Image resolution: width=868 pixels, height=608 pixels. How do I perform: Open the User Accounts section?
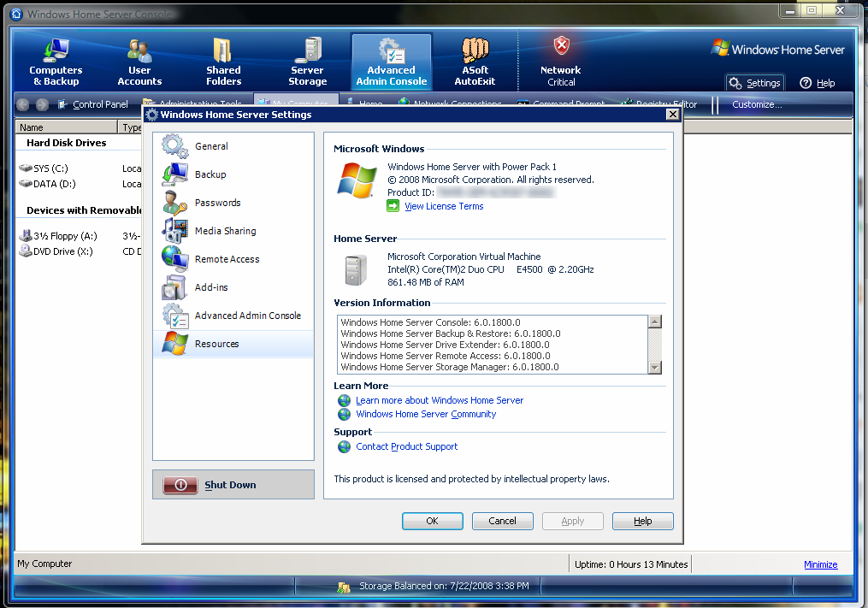[x=139, y=62]
